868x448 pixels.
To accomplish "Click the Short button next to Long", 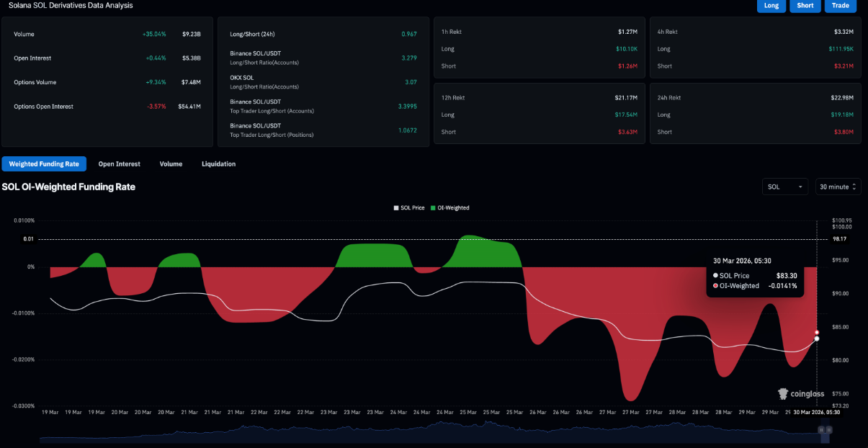I will click(x=805, y=6).
